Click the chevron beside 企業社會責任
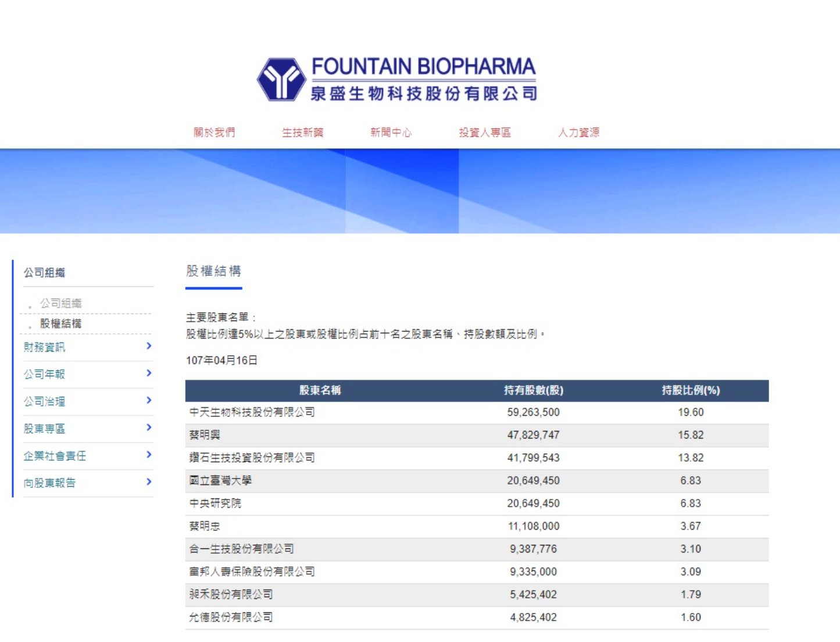 [x=149, y=455]
